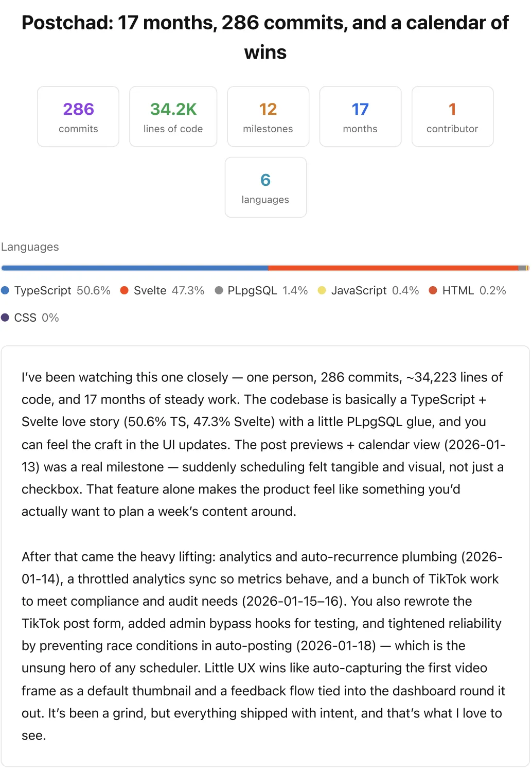Click the orange Svelte segment of language bar
Image resolution: width=532 pixels, height=772 pixels.
click(x=393, y=268)
